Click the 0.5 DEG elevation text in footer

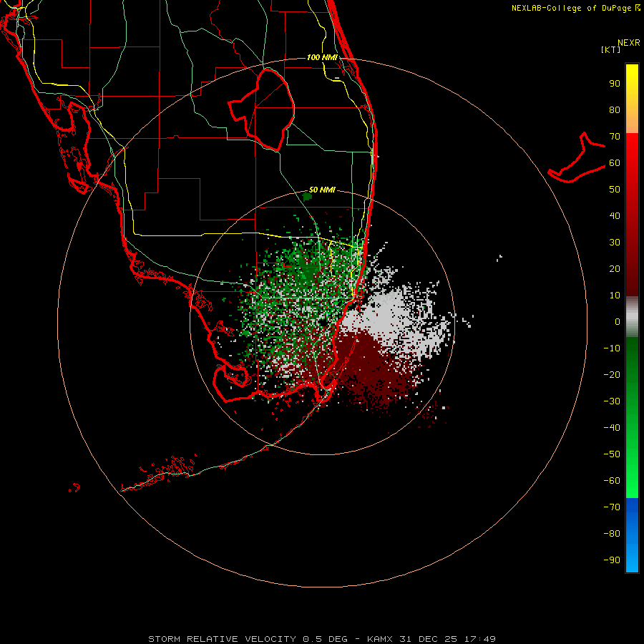(x=325, y=639)
